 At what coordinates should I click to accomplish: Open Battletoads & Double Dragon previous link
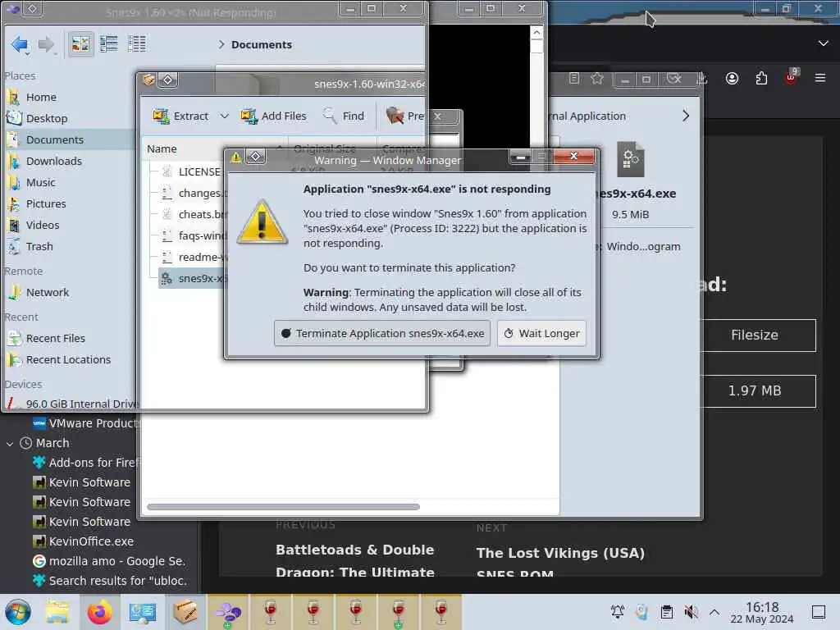[354, 560]
